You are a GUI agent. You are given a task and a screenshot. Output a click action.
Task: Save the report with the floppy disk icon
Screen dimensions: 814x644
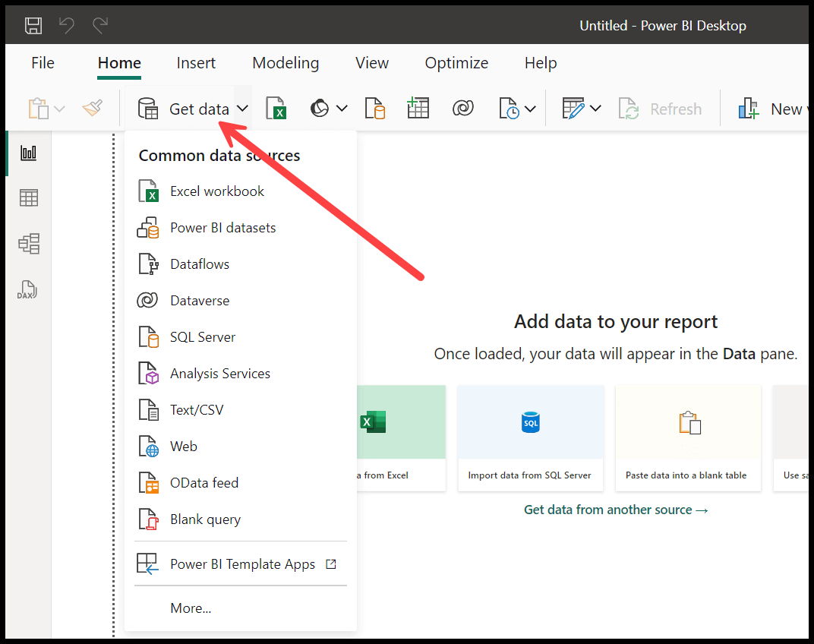point(33,26)
